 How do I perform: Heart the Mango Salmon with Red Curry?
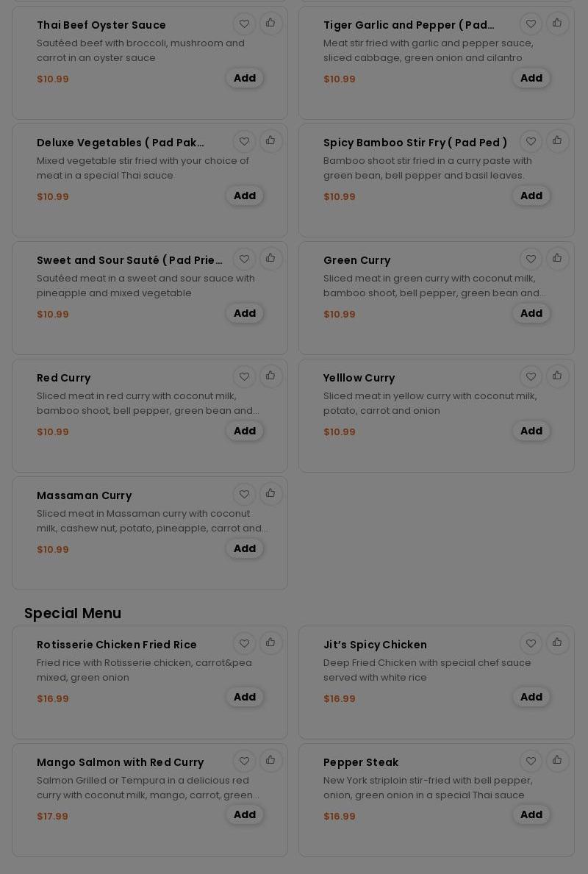[x=244, y=762]
